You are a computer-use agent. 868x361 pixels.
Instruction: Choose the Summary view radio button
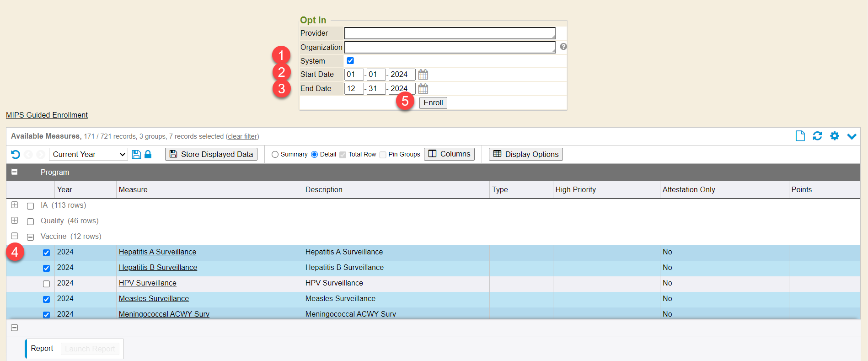[275, 155]
